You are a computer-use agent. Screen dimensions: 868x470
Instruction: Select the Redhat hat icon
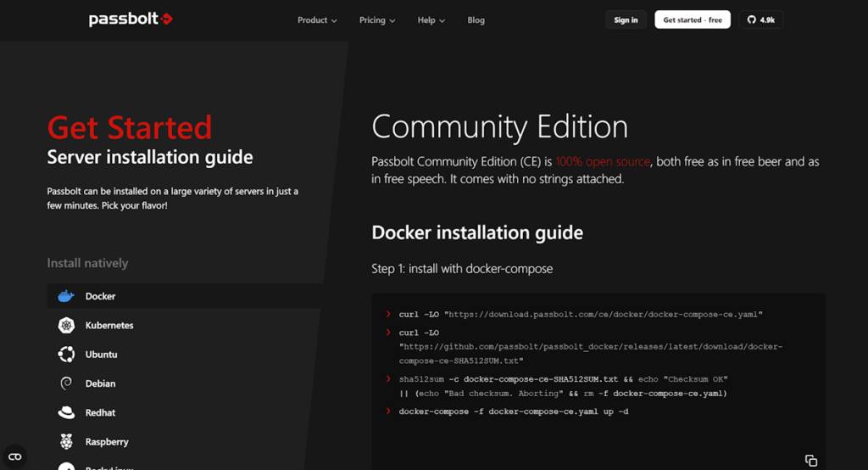pyautogui.click(x=65, y=412)
